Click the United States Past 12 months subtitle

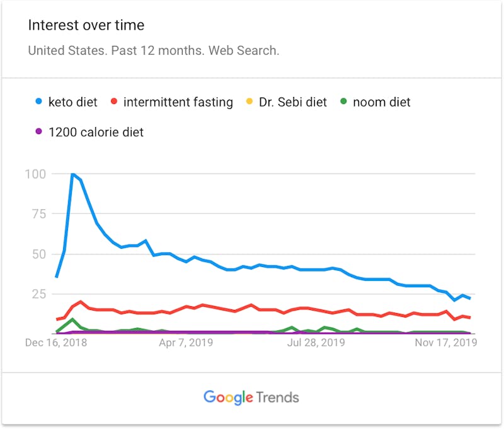coord(154,50)
